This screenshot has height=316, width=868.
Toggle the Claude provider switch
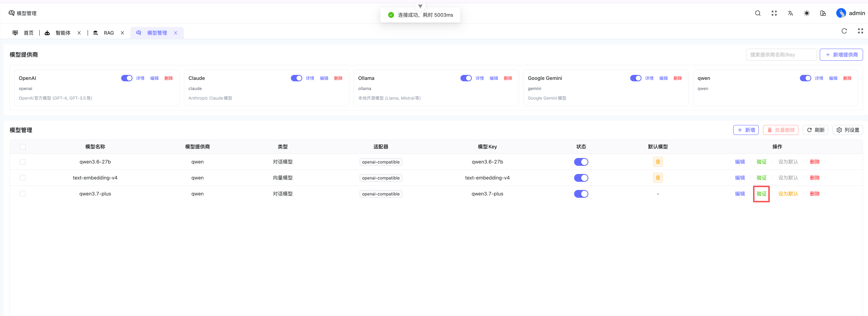click(297, 78)
